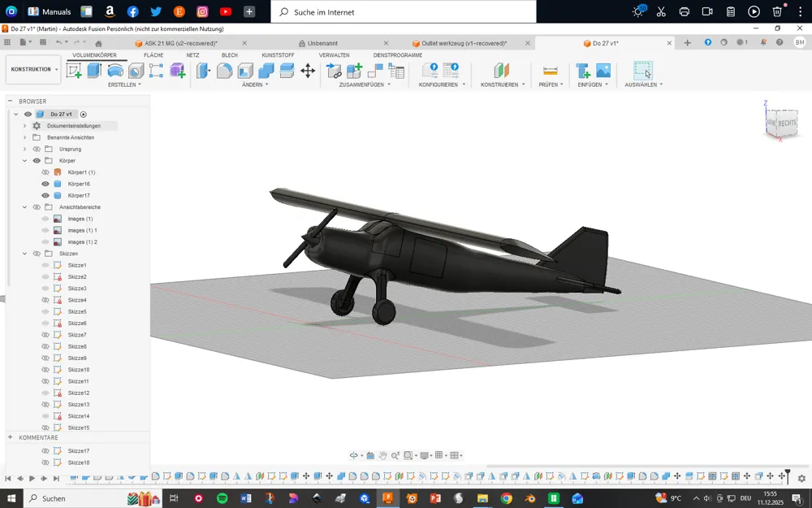This screenshot has height=508, width=812.
Task: Expand Dokumenteinstellungen node
Action: point(24,126)
